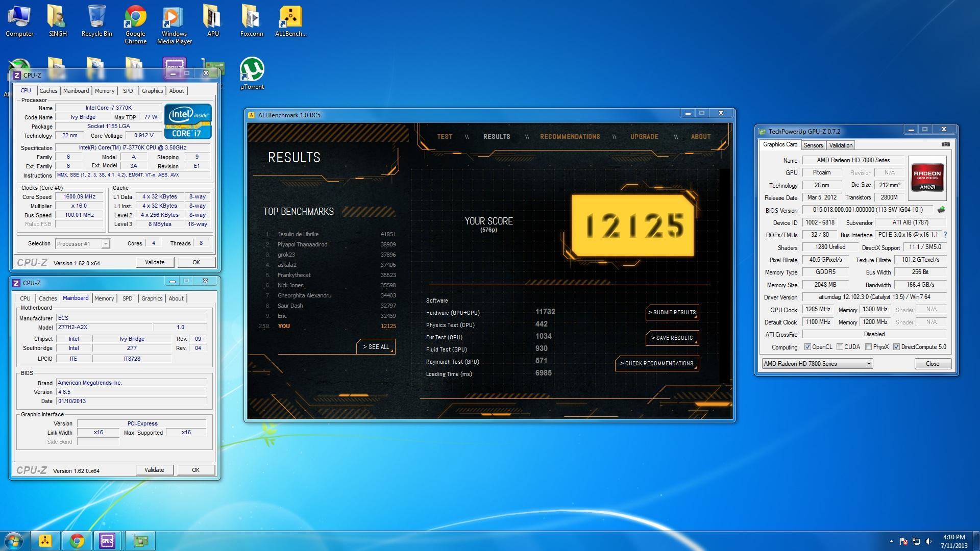Open the Processor #1 selection dropdown
Image resolution: width=980 pixels, height=551 pixels.
(82, 244)
